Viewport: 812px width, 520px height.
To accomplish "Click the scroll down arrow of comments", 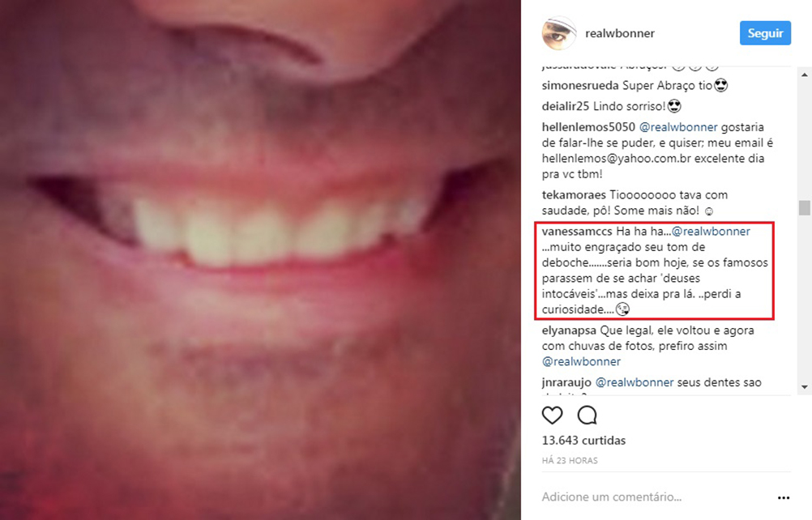I will click(804, 387).
